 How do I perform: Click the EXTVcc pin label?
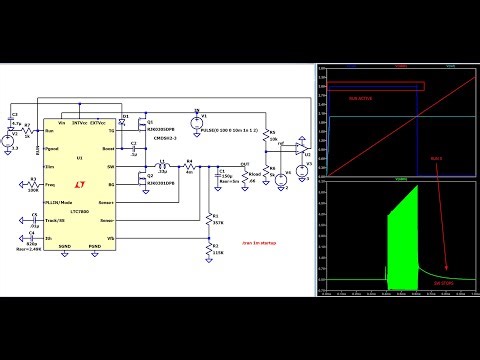pyautogui.click(x=98, y=123)
